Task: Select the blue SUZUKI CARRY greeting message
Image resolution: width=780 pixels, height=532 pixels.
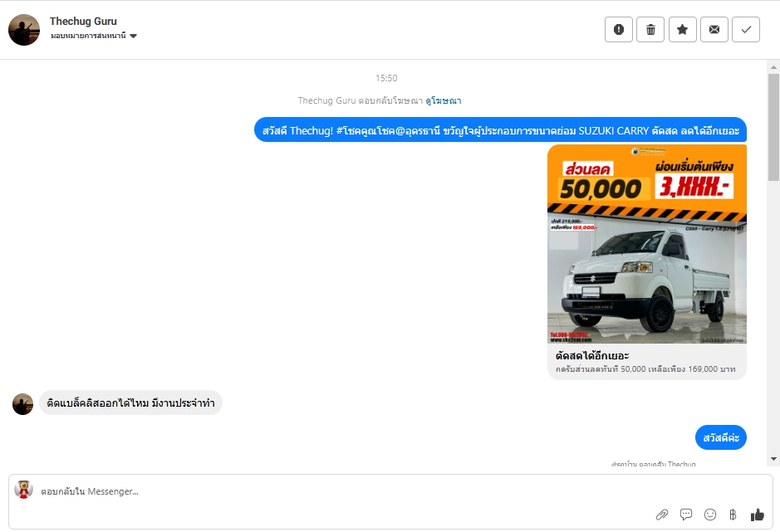Action: point(500,130)
